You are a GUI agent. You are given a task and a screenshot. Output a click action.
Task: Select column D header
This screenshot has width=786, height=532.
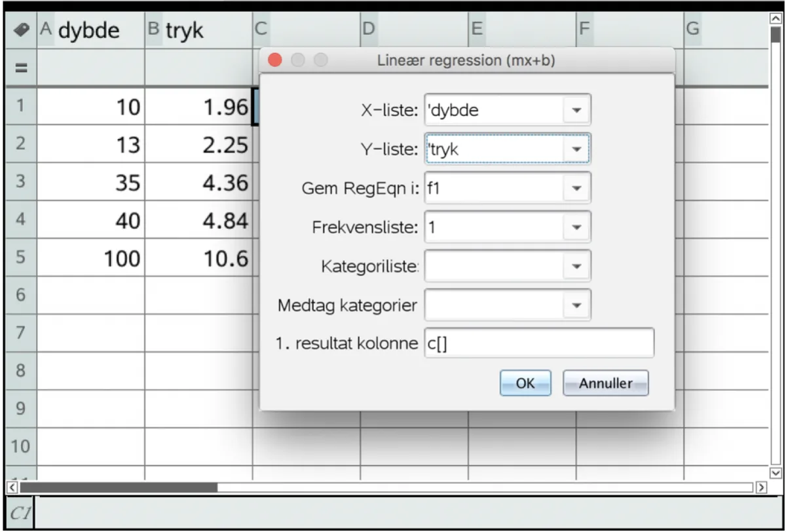pyautogui.click(x=414, y=30)
